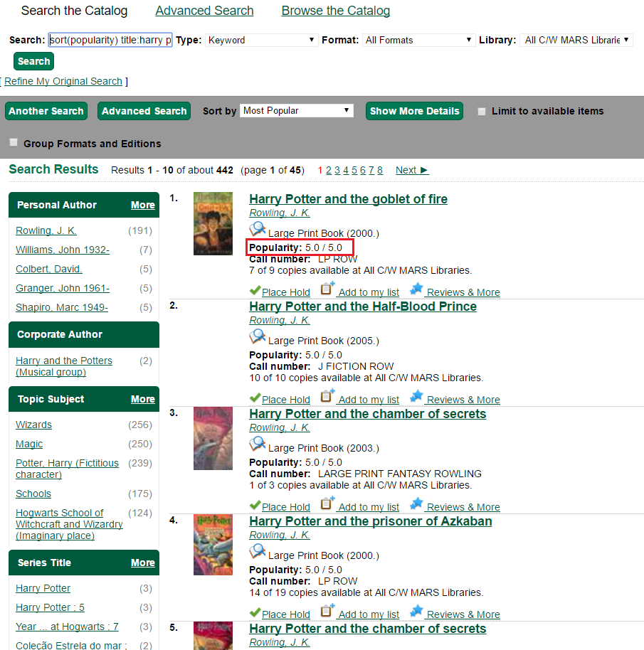The image size is (644, 650).
Task: Open the Library dropdown
Action: [576, 41]
